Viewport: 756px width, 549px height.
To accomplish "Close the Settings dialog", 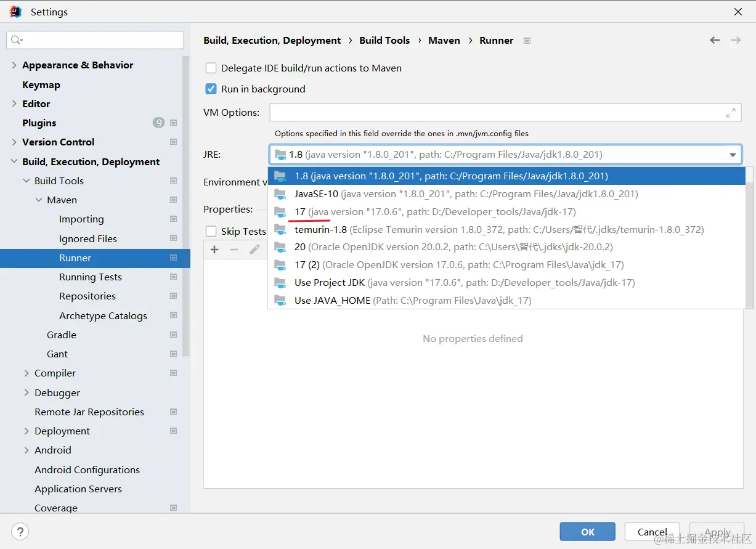I will (738, 12).
